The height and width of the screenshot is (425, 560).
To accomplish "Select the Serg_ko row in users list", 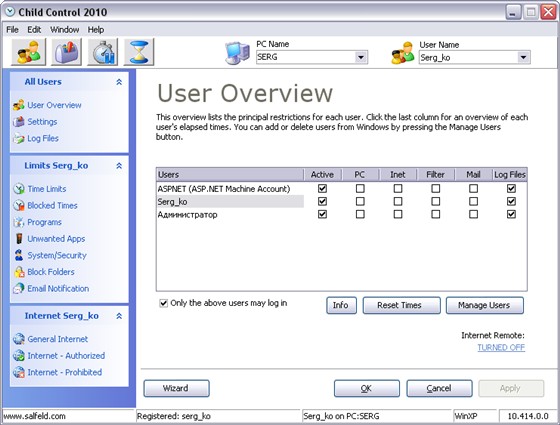I will tap(230, 201).
